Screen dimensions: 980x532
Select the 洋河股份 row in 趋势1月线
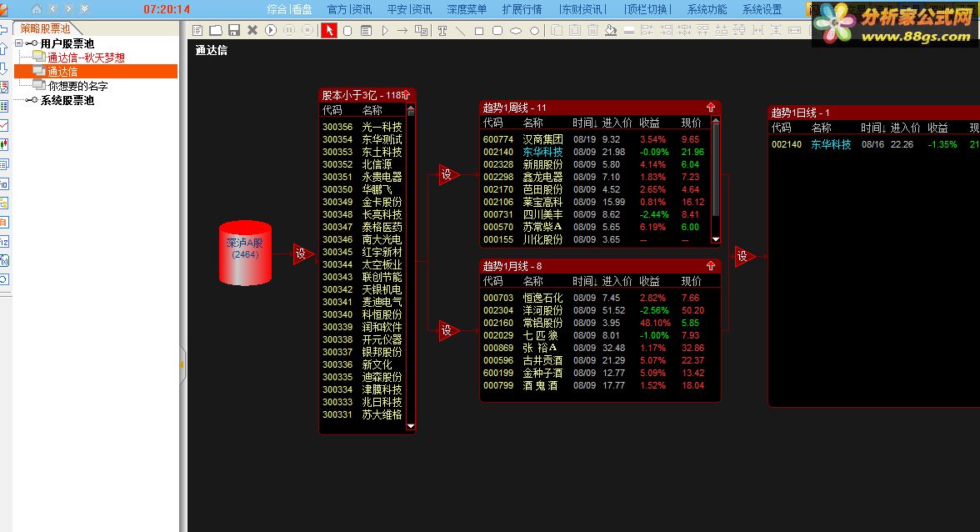click(x=597, y=310)
